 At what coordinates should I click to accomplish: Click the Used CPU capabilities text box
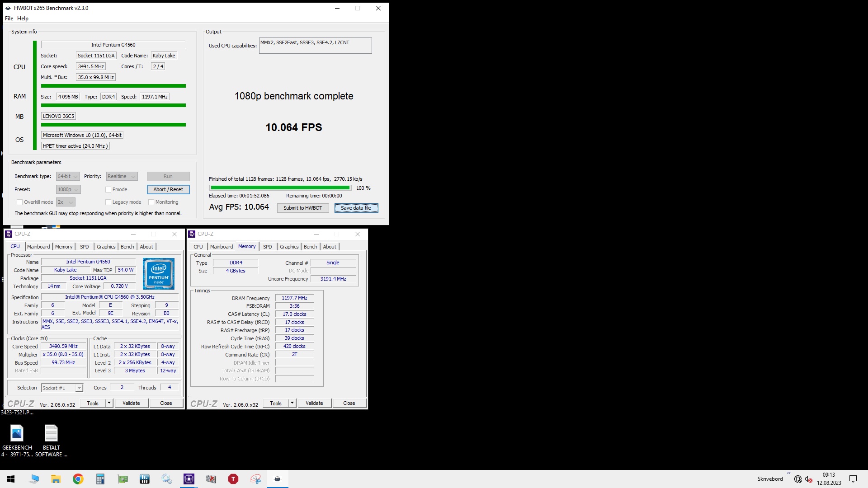tap(315, 46)
